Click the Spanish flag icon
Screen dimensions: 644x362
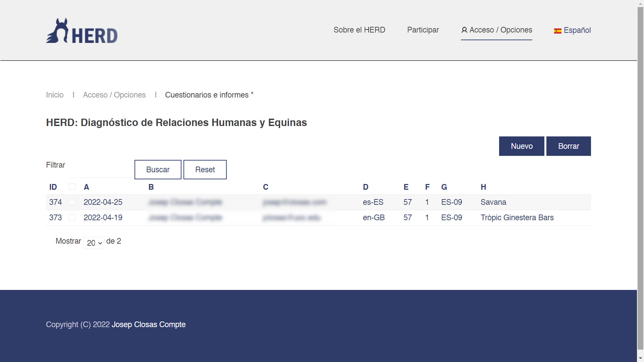[x=557, y=31]
